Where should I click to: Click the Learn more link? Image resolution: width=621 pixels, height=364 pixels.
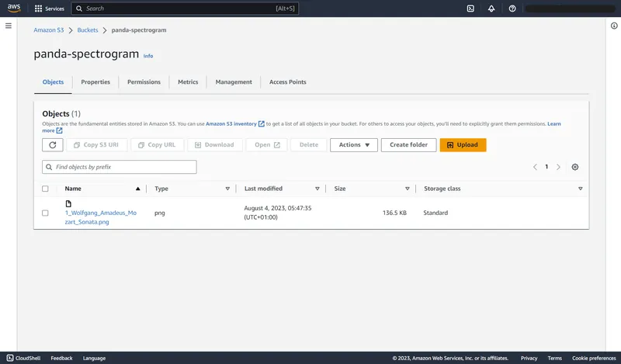[x=554, y=124]
